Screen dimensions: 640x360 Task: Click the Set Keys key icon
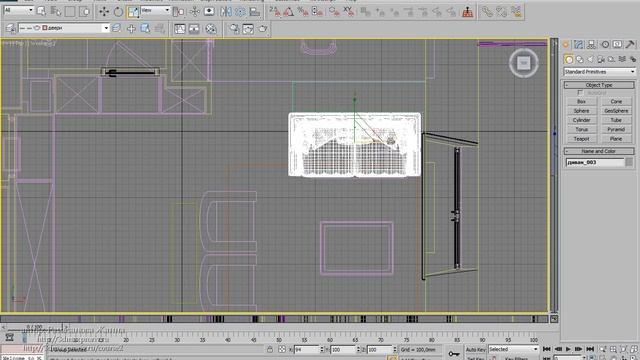454,353
